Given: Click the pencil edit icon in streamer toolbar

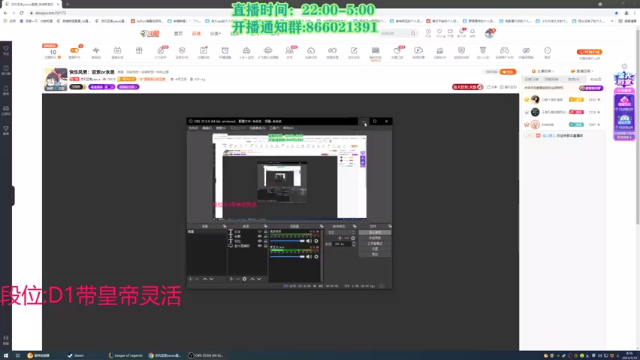Looking at the screenshot, I should [354, 50].
